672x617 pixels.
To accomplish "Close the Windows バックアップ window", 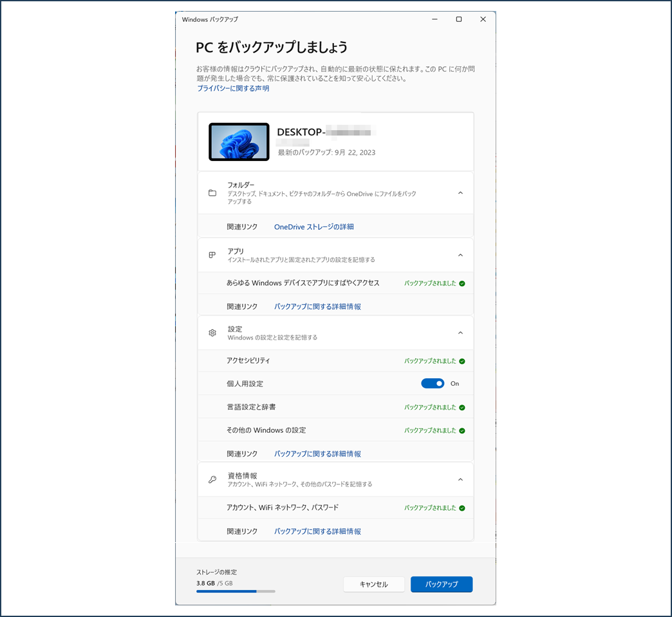I will pyautogui.click(x=483, y=19).
